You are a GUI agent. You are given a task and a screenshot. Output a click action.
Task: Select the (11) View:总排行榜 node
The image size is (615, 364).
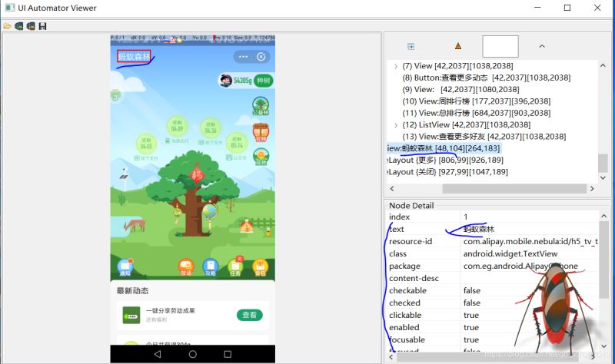pyautogui.click(x=476, y=113)
